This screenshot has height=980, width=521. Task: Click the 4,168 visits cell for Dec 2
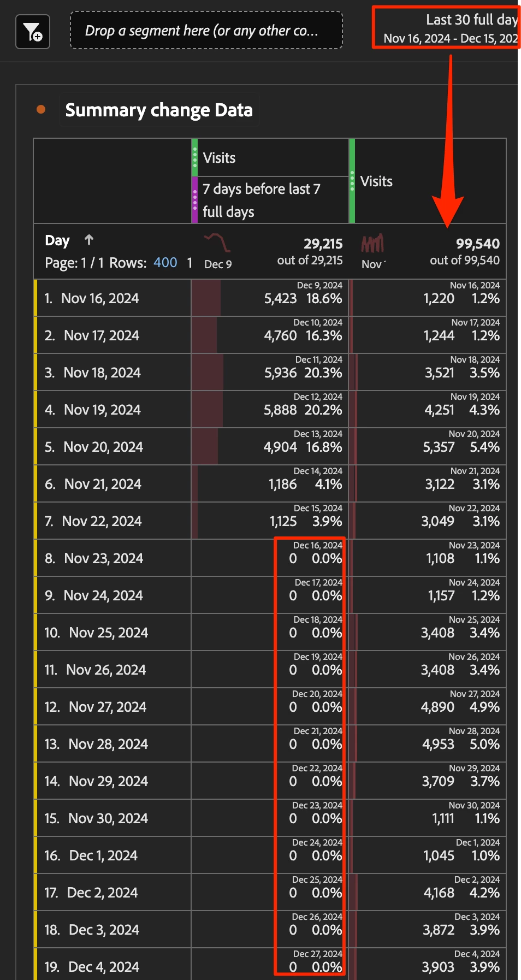click(427, 893)
